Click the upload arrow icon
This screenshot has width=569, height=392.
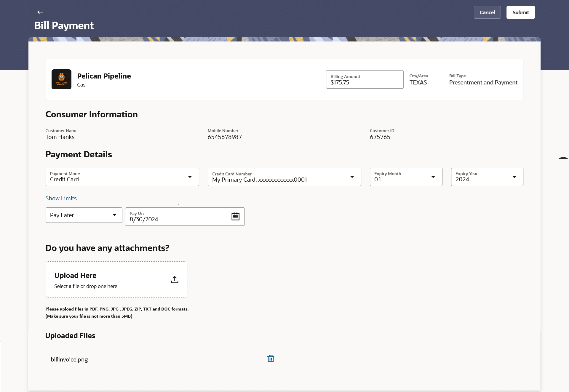(x=175, y=280)
